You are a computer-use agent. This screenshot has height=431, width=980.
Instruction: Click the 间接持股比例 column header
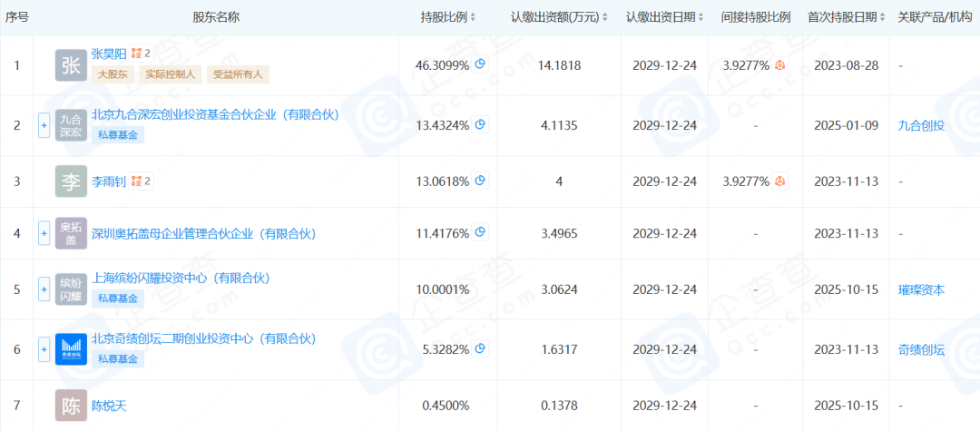point(755,17)
